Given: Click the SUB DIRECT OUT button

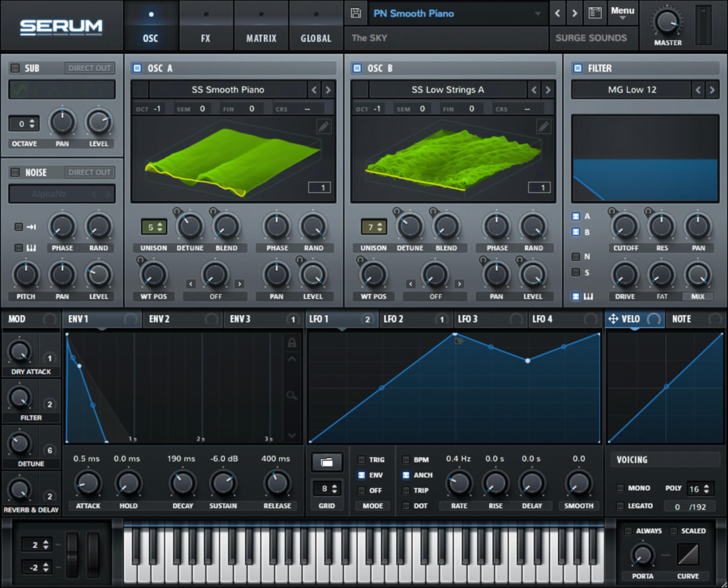Looking at the screenshot, I should pyautogui.click(x=90, y=68).
